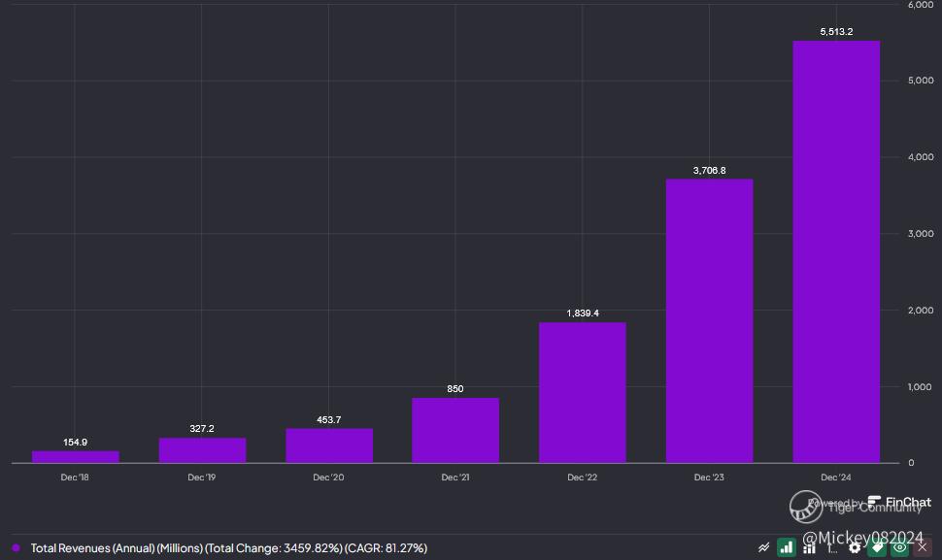Viewport: 942px width, 560px height.
Task: Select the Dec '24 bar
Action: [x=836, y=252]
